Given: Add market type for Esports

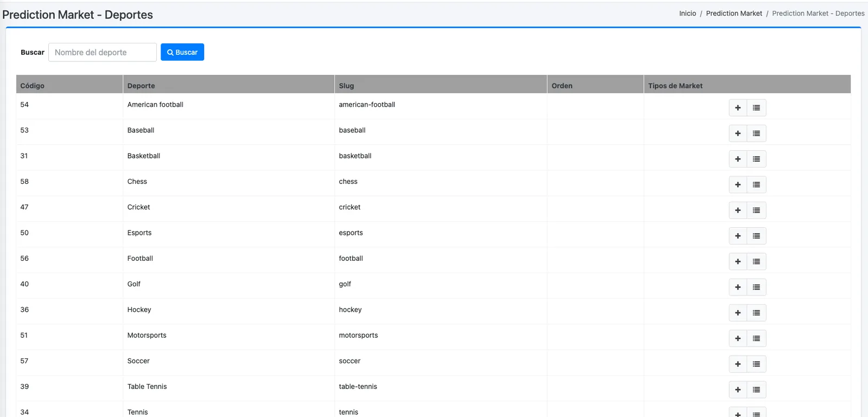Looking at the screenshot, I should [x=738, y=236].
